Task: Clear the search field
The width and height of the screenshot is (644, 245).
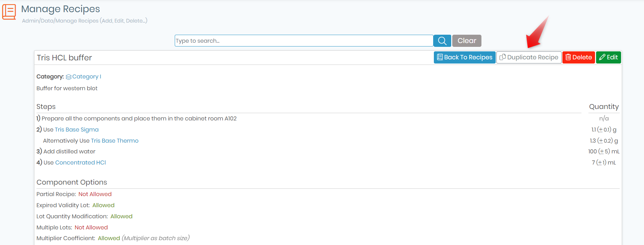Action: (467, 41)
